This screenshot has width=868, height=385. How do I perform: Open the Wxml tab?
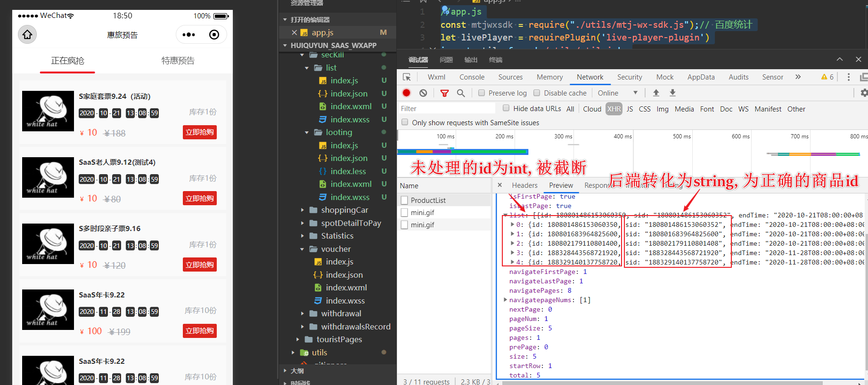(x=436, y=77)
